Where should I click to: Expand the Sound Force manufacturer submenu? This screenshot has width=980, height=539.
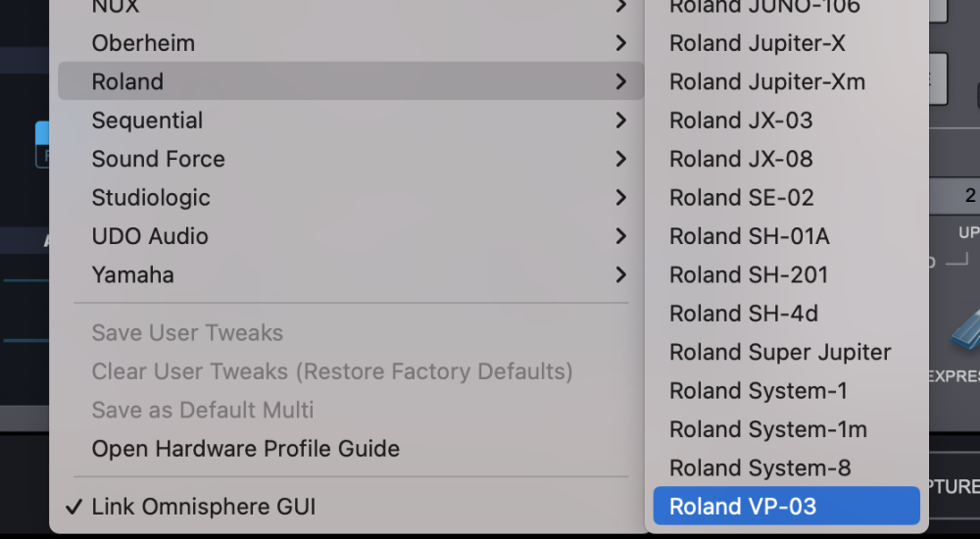pyautogui.click(x=158, y=159)
